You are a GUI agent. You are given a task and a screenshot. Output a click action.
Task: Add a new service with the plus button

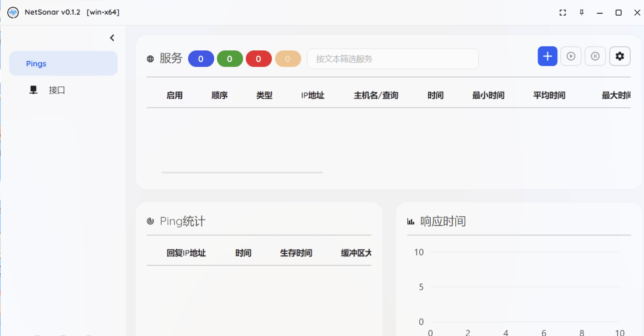coord(547,56)
